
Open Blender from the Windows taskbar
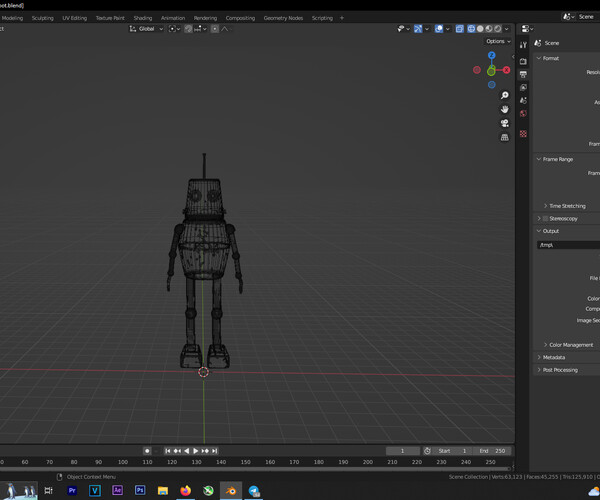pos(231,491)
